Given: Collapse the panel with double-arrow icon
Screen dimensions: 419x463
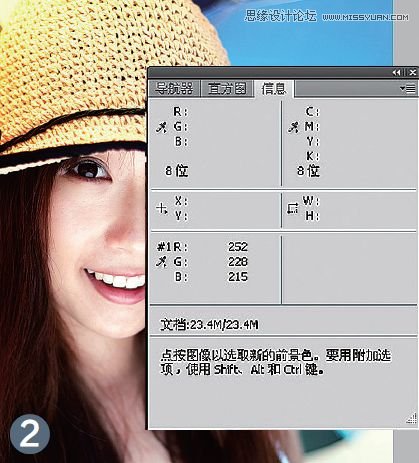Looking at the screenshot, I should (x=396, y=73).
